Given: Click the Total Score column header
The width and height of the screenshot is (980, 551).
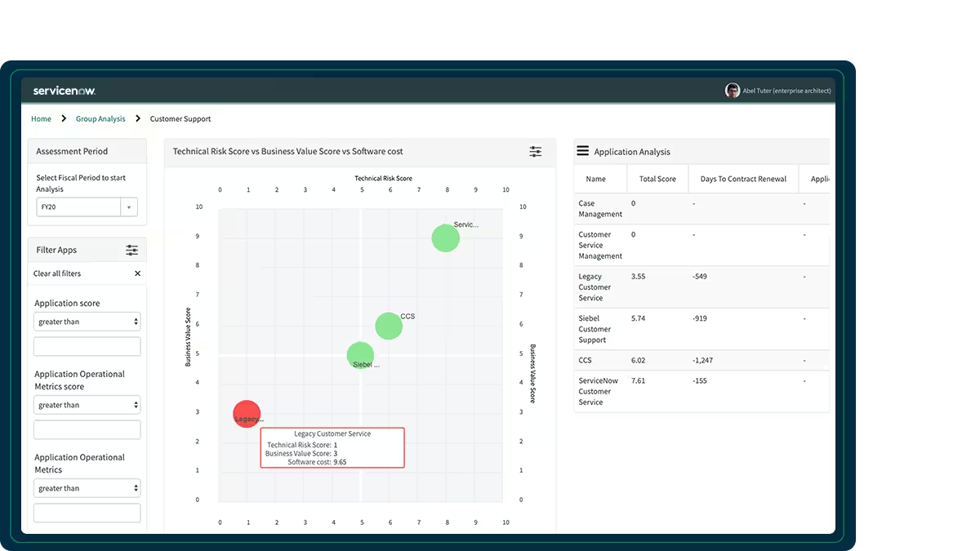Looking at the screenshot, I should pyautogui.click(x=657, y=178).
